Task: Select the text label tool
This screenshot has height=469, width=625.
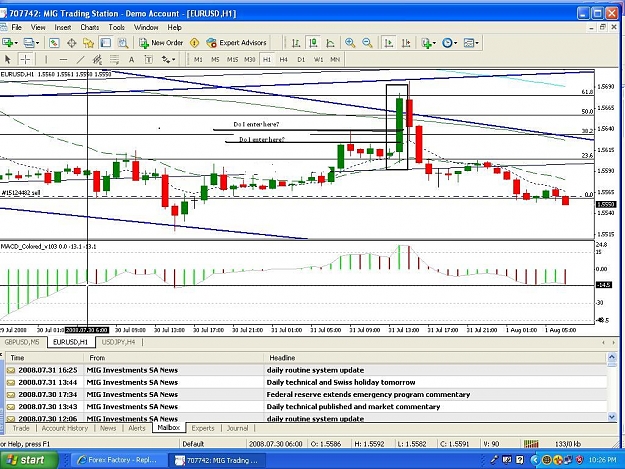Action: (148, 60)
